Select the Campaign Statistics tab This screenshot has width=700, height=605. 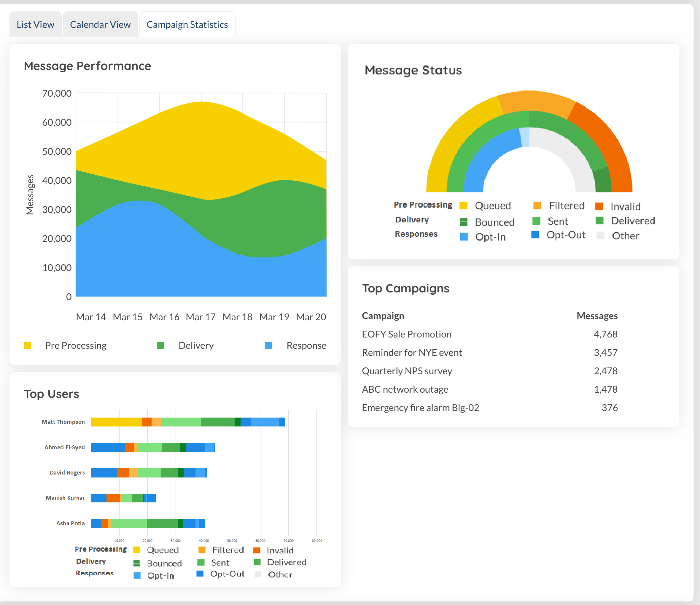pyautogui.click(x=187, y=25)
